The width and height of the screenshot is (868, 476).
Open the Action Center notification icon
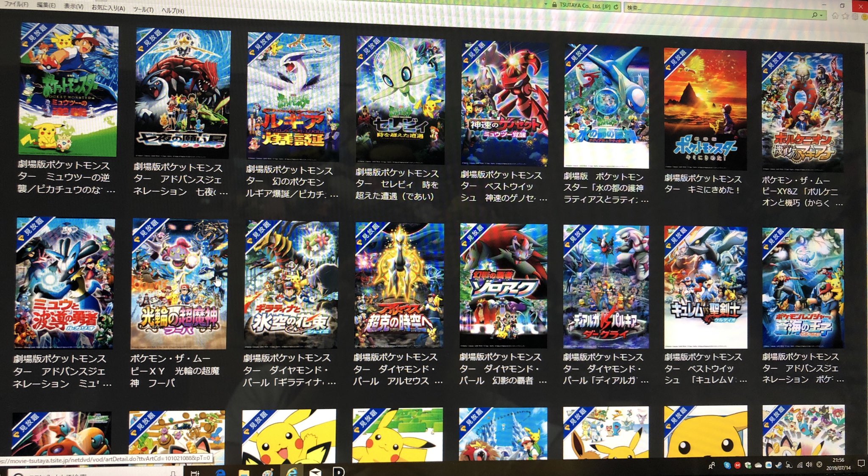(861, 463)
